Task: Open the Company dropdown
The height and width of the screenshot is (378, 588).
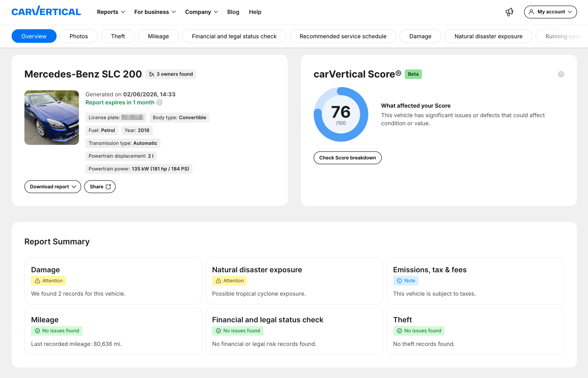Action: 202,12
